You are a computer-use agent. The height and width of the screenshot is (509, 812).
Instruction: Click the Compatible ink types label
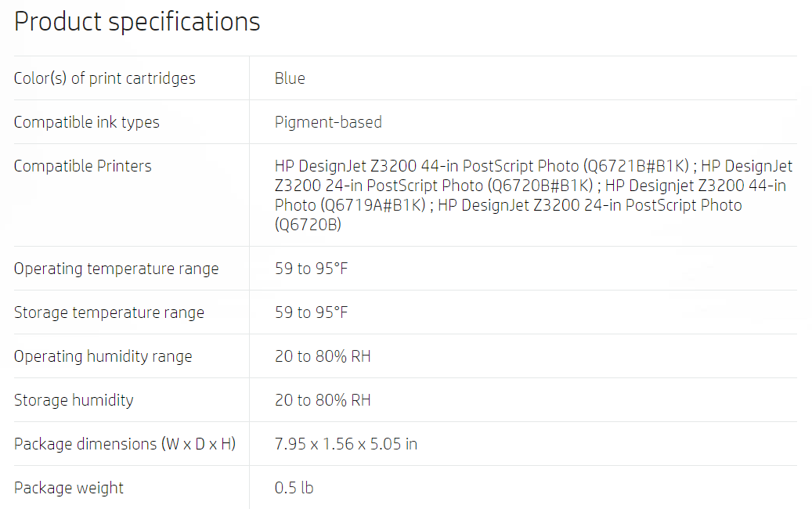coord(86,122)
